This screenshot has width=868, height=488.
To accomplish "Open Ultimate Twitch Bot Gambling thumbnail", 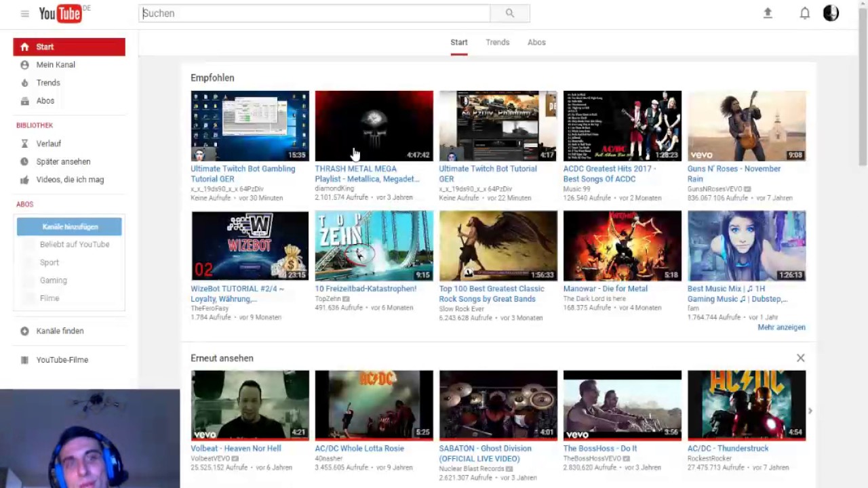I will 250,125.
